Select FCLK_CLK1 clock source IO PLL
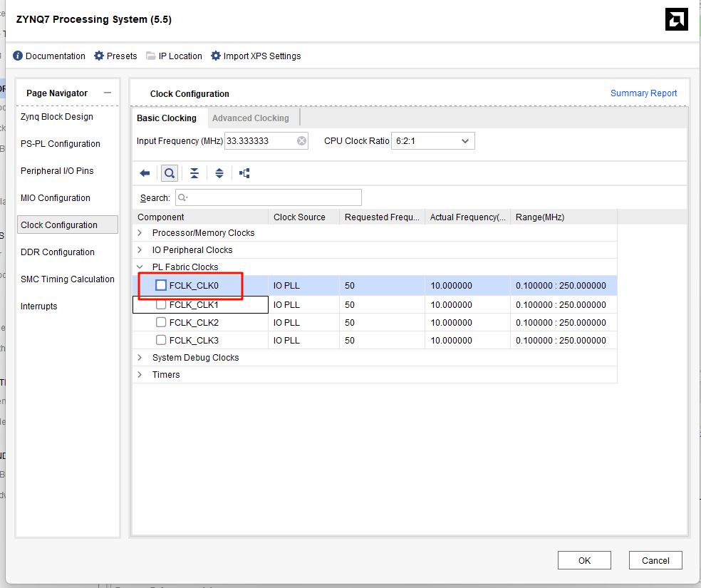The height and width of the screenshot is (588, 701). [x=303, y=304]
